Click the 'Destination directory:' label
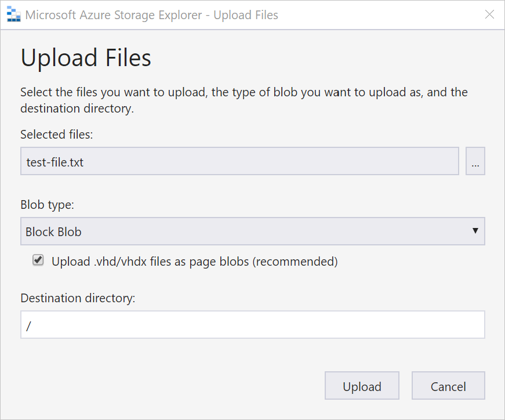The height and width of the screenshot is (420, 505). 78,298
